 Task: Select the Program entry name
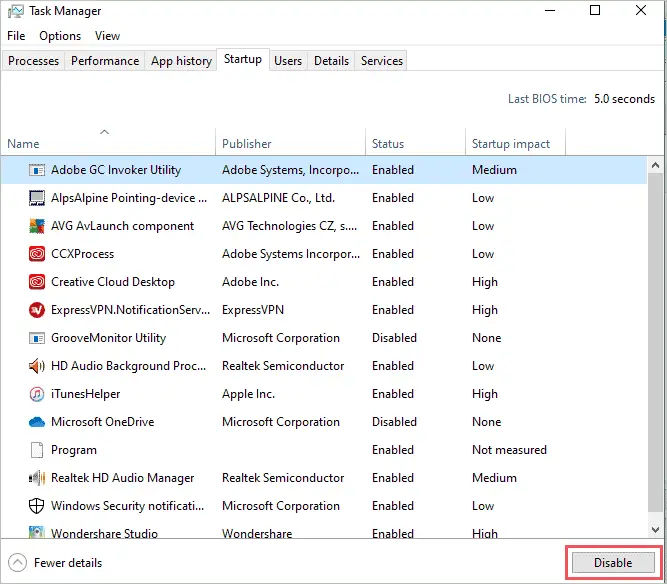(x=74, y=450)
